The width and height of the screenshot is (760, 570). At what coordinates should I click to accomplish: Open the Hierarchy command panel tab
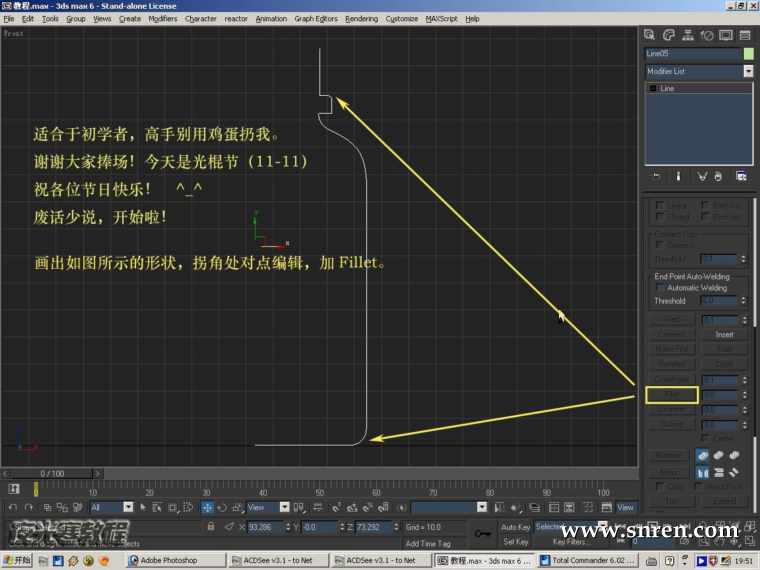coord(688,35)
